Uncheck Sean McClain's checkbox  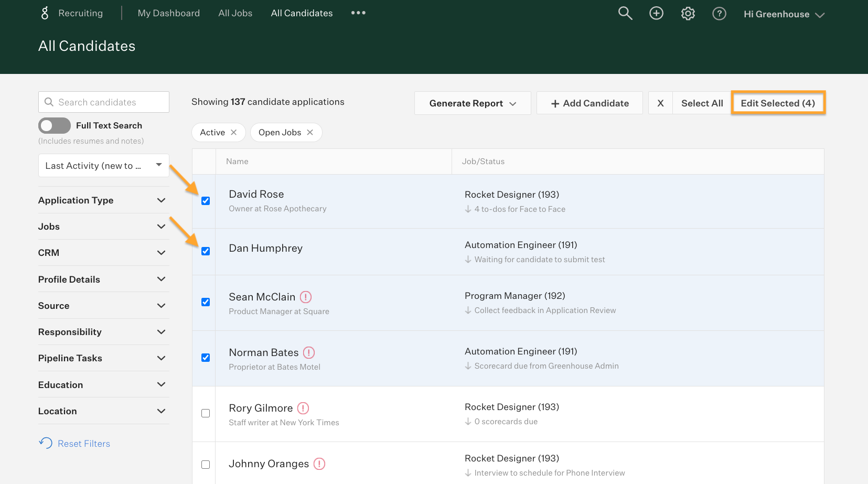pyautogui.click(x=206, y=302)
